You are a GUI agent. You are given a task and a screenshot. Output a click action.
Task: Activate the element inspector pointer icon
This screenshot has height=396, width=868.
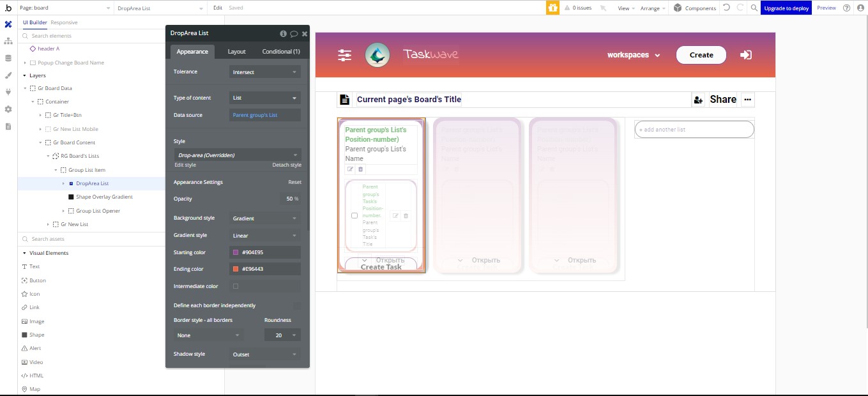[x=604, y=8]
